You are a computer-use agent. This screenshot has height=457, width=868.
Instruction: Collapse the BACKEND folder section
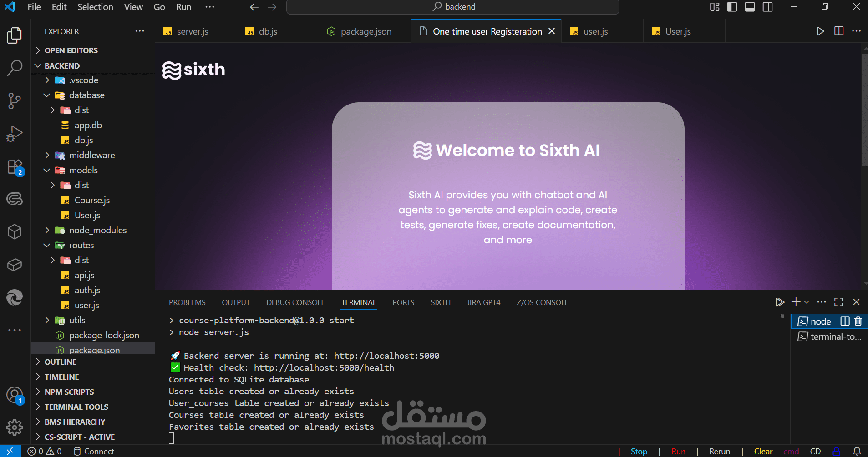pyautogui.click(x=93, y=66)
